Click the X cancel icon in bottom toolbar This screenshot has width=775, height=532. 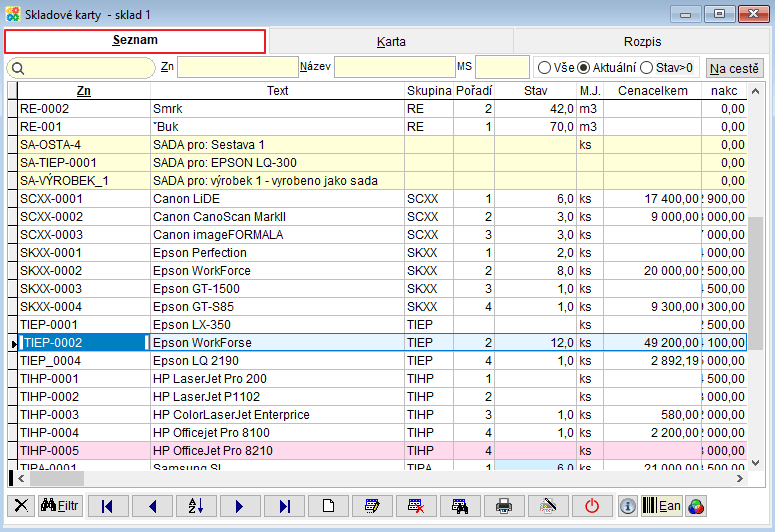[21, 506]
